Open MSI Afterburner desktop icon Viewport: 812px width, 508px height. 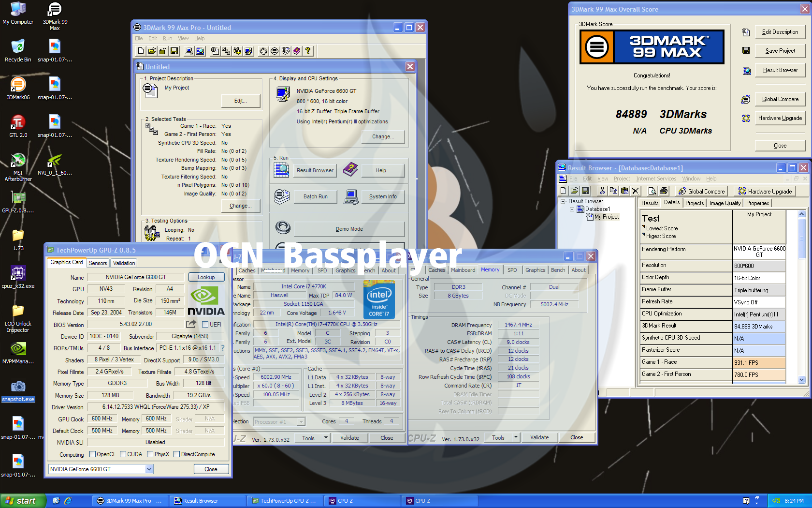18,167
